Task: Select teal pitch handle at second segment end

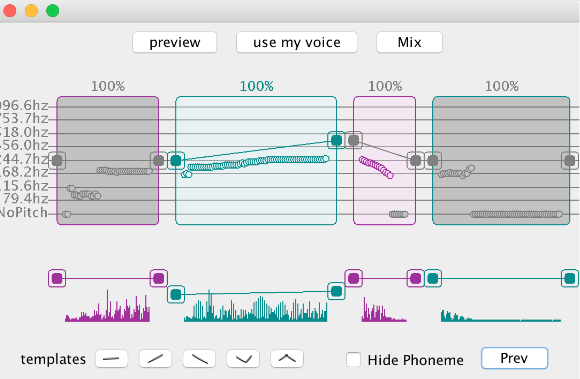Action: [x=337, y=140]
